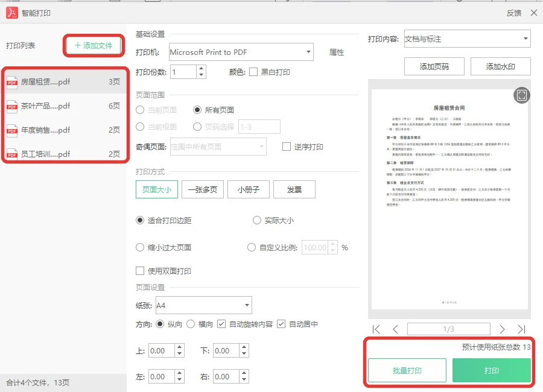The image size is (543, 392).
Task: Click 反馈 feedback link
Action: pos(514,13)
